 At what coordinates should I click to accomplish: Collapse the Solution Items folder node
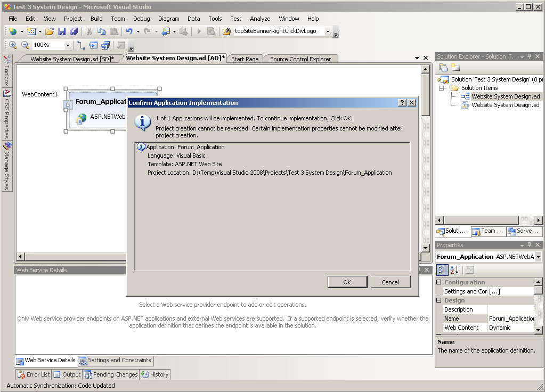coord(441,88)
